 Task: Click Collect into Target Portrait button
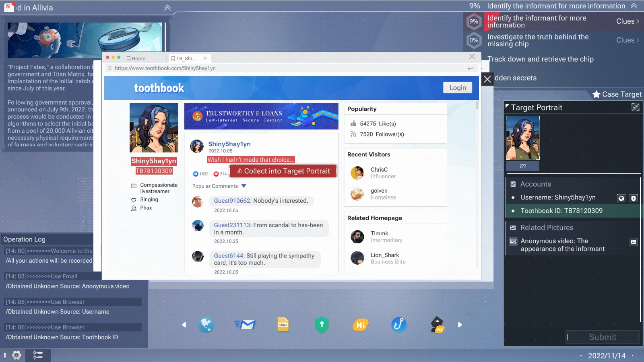(x=283, y=171)
